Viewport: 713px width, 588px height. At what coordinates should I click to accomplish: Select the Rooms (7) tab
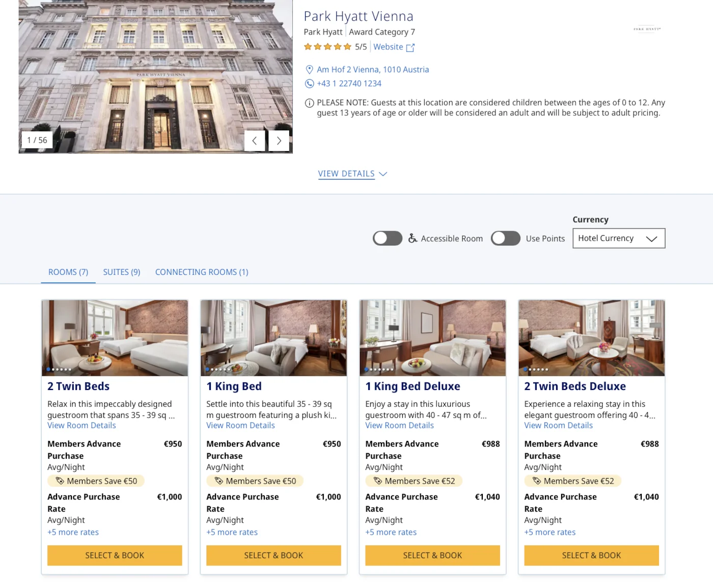point(68,272)
